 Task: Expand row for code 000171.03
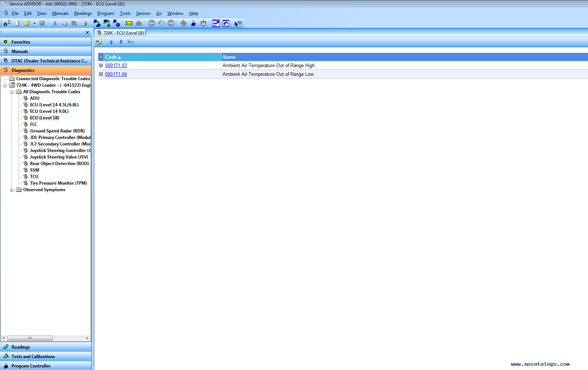tap(101, 66)
